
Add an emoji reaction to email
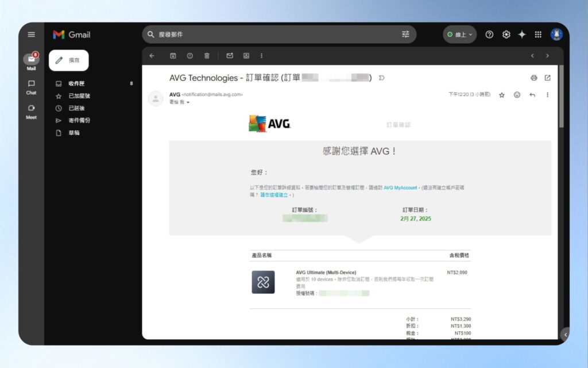tap(517, 95)
